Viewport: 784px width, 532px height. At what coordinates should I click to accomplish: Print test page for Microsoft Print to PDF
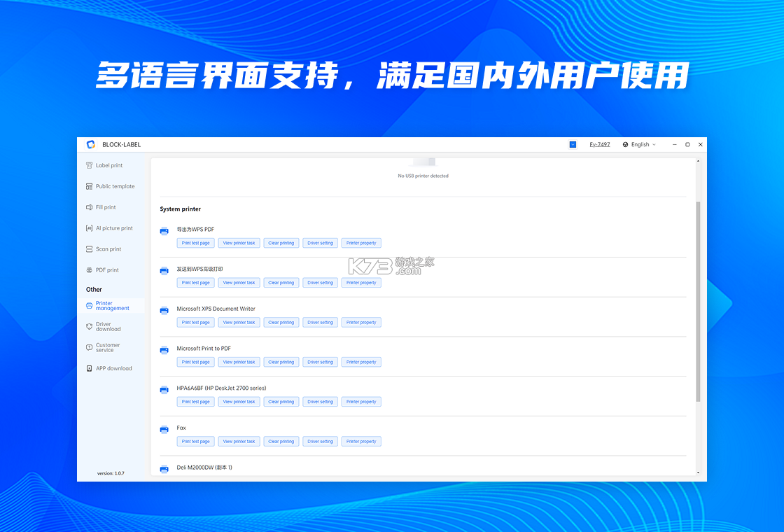(x=195, y=362)
